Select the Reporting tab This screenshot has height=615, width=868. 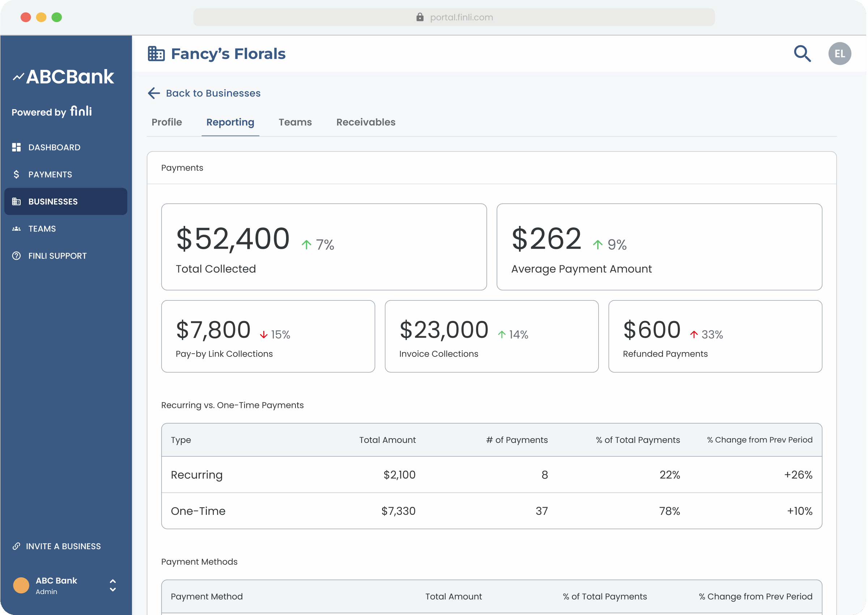(230, 122)
